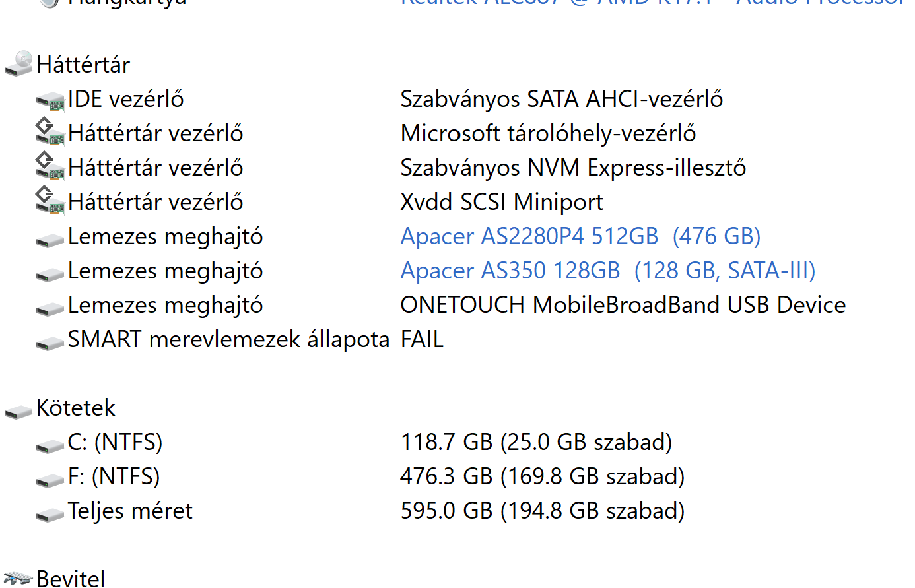Click the C: (NTFS) volume icon
The image size is (915, 588).
(50, 445)
